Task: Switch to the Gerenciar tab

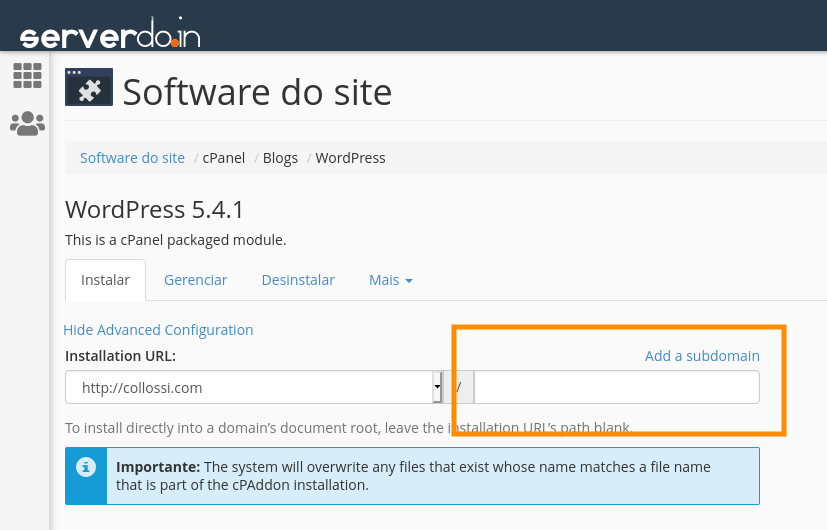Action: tap(195, 280)
